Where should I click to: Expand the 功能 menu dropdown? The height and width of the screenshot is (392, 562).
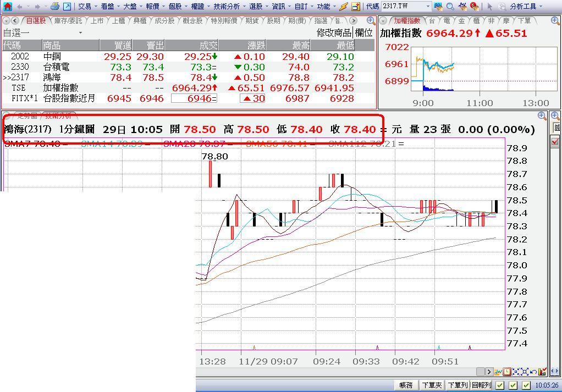pyautogui.click(x=334, y=7)
